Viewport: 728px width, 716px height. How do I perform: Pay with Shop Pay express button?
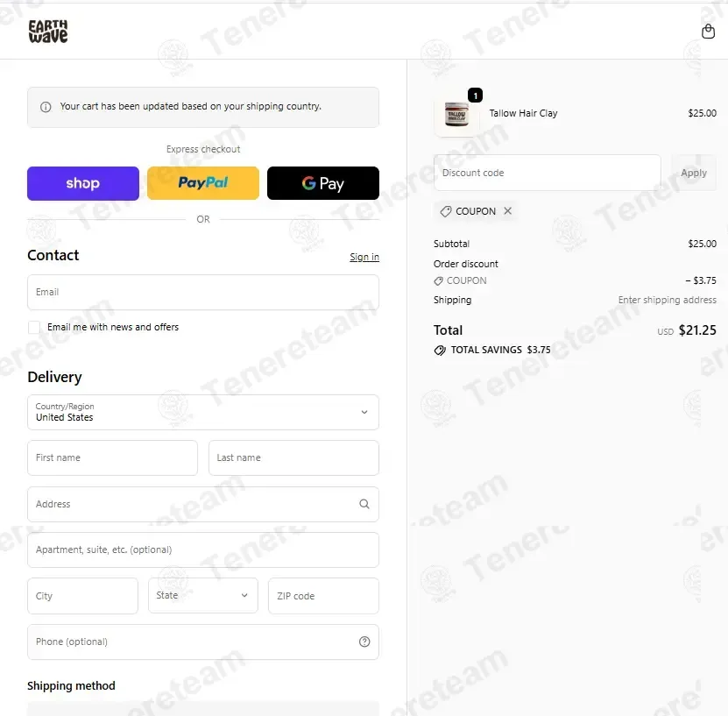83,183
